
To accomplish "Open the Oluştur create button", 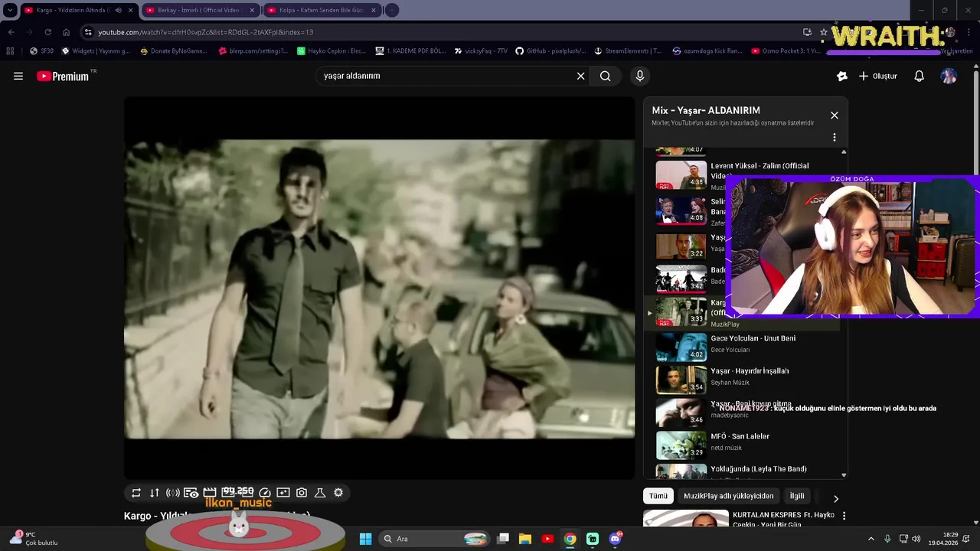I will (878, 76).
